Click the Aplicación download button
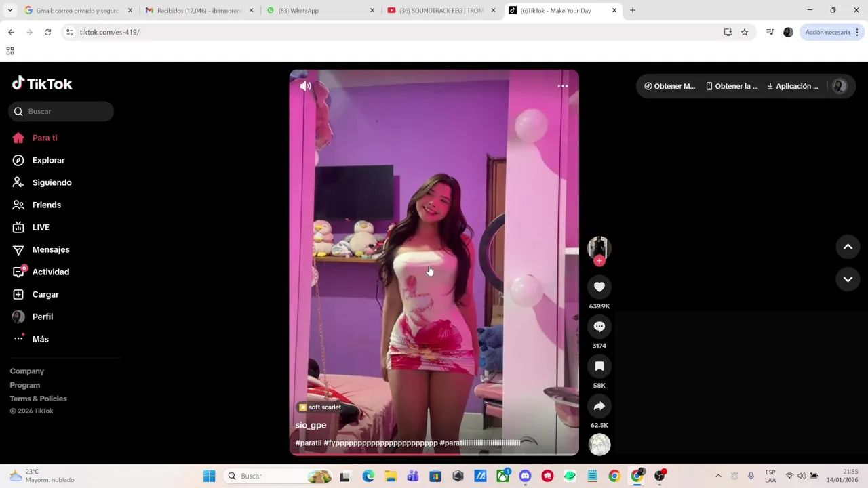Image resolution: width=868 pixels, height=488 pixels. (x=793, y=86)
